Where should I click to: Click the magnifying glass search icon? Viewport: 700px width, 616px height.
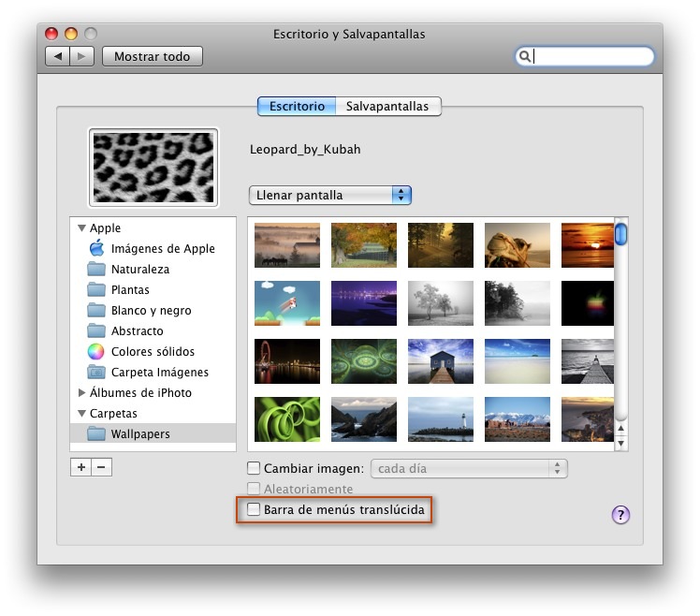tap(525, 56)
